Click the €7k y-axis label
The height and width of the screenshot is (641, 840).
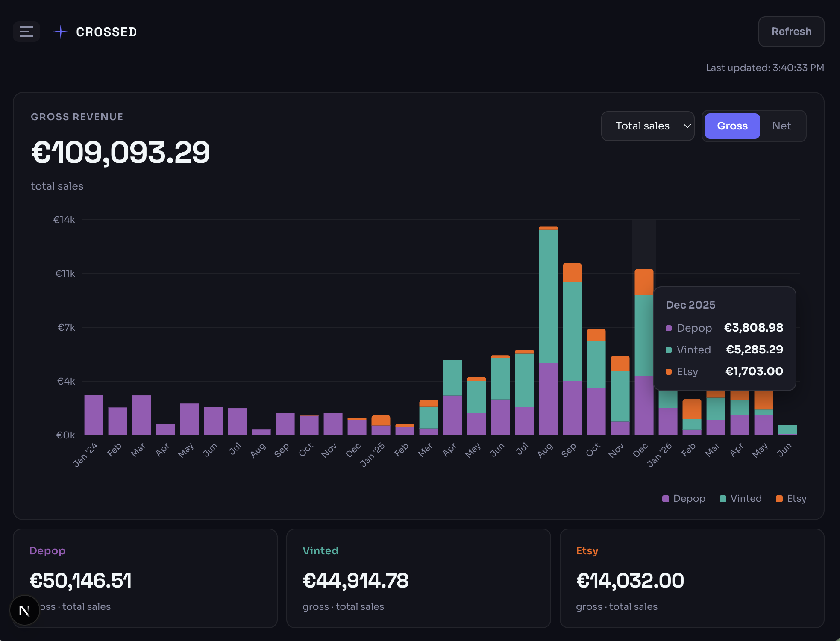click(x=66, y=327)
